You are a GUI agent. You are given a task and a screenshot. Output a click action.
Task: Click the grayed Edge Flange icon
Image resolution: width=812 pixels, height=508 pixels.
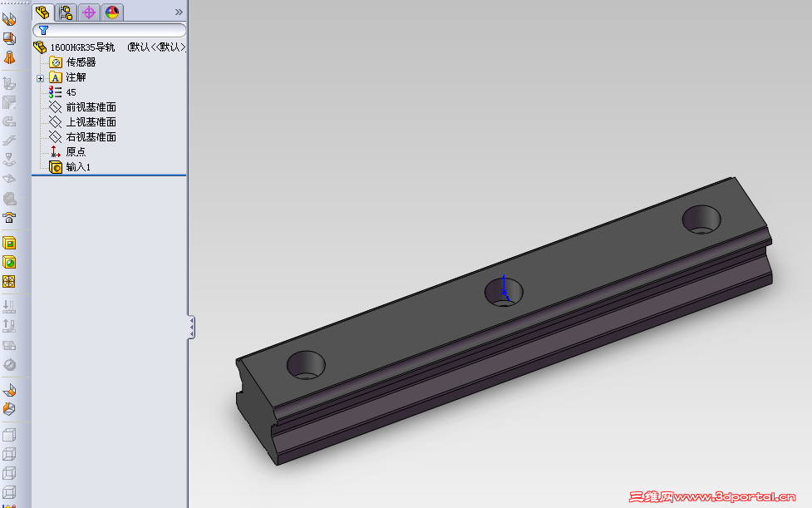(x=9, y=83)
